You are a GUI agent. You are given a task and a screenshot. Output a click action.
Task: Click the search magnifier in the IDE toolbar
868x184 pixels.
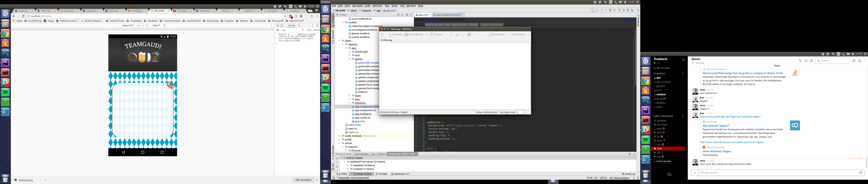pyautogui.click(x=638, y=10)
